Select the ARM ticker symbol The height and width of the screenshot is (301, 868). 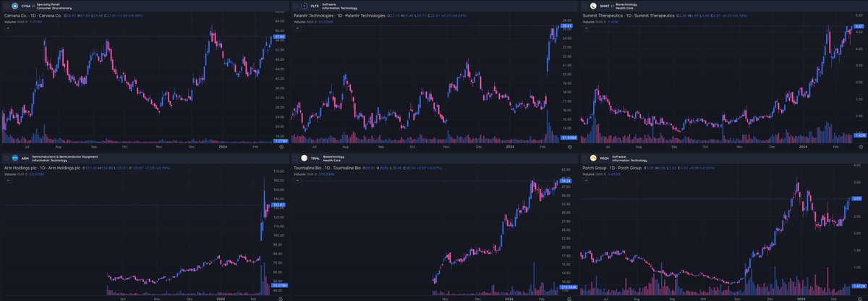pos(25,158)
